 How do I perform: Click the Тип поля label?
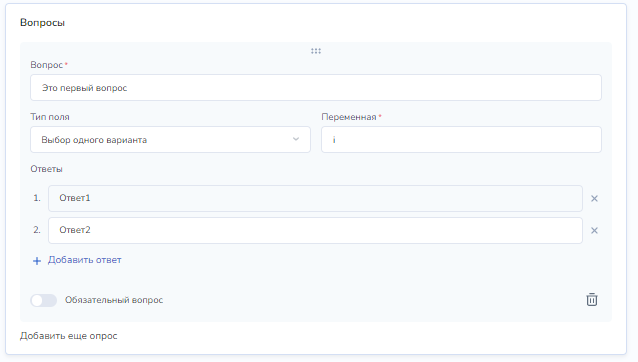pyautogui.click(x=50, y=117)
